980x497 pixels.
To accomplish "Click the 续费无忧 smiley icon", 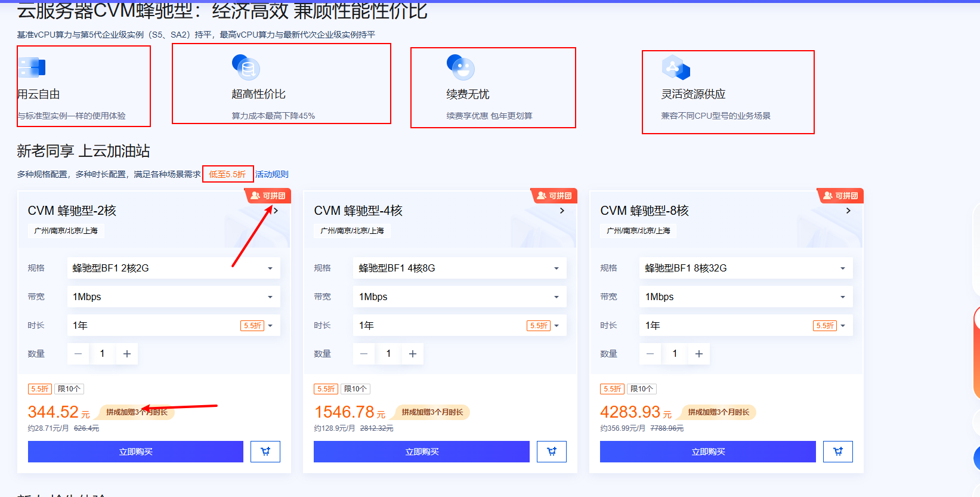I will pos(460,67).
